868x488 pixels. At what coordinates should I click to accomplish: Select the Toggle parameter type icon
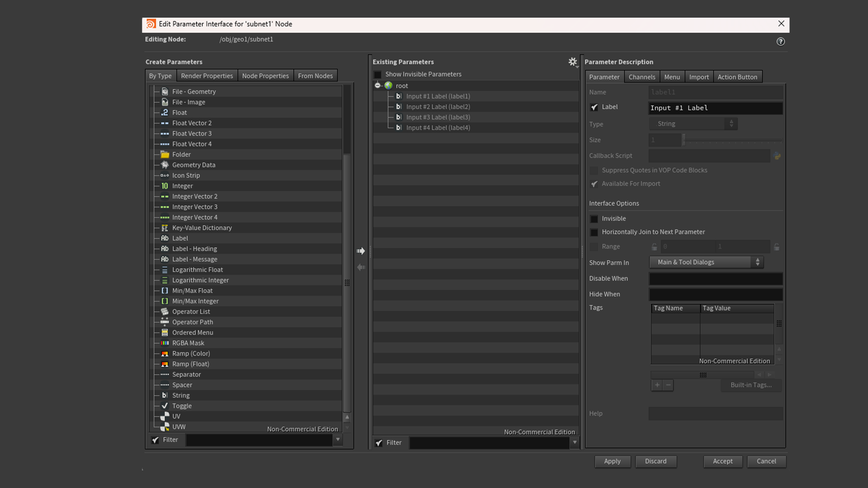(165, 406)
